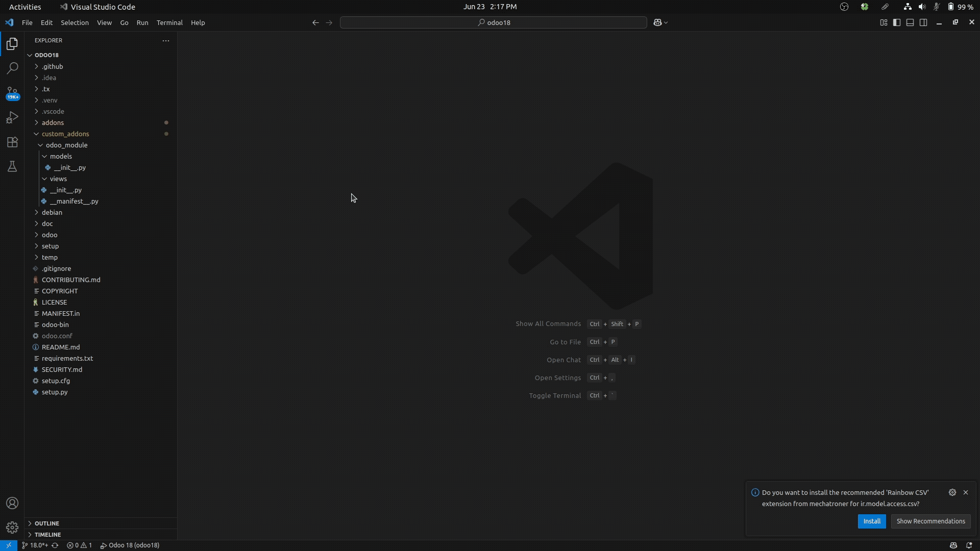Open the Copilot chat dropdown arrow
The width and height of the screenshot is (980, 551).
666,23
